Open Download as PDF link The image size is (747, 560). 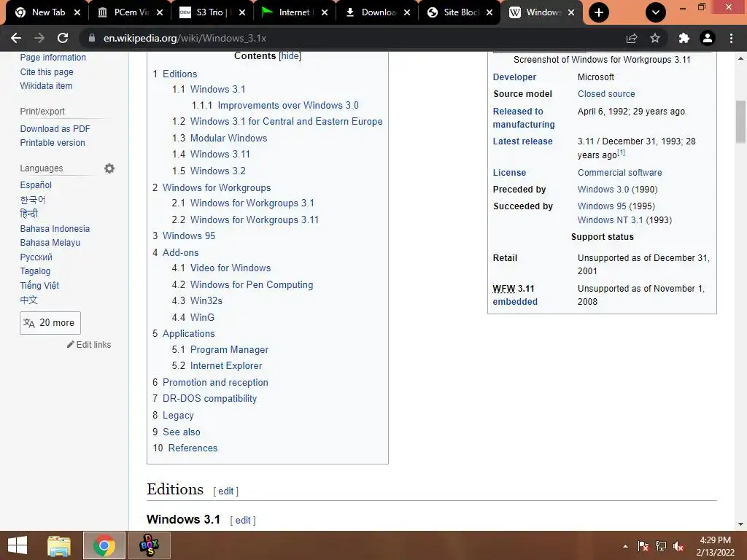click(x=55, y=128)
